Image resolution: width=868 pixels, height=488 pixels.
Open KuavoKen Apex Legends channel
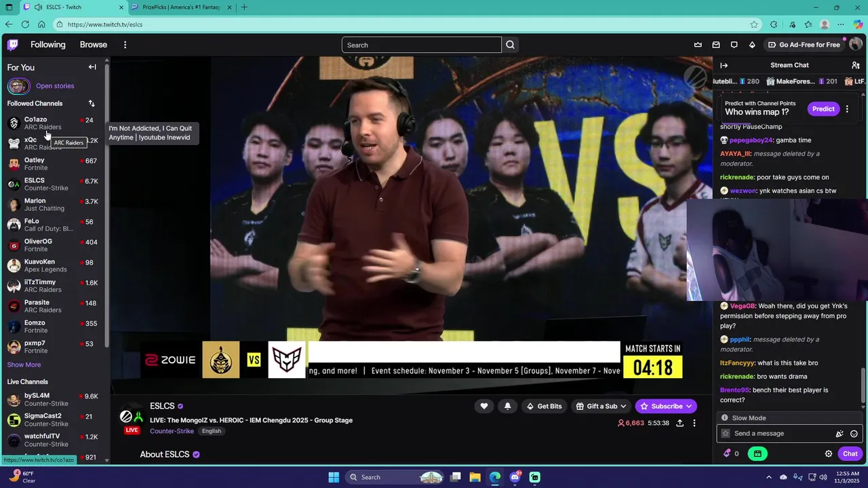(53, 266)
